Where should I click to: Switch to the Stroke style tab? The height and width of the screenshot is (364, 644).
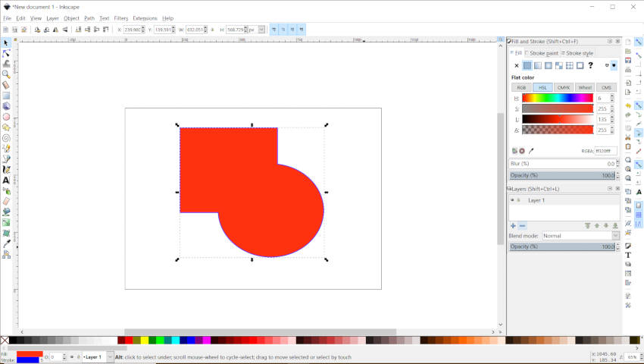click(x=578, y=53)
